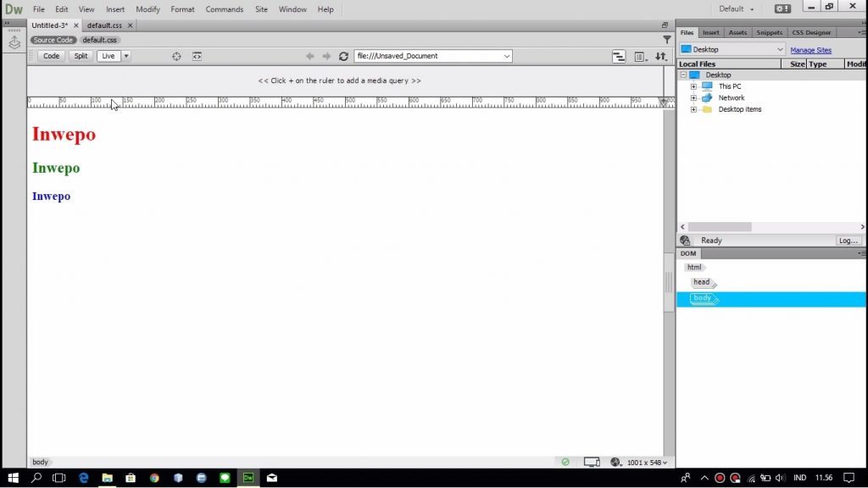Click the green check status icon
Screen dimensions: 868x488
pos(565,462)
